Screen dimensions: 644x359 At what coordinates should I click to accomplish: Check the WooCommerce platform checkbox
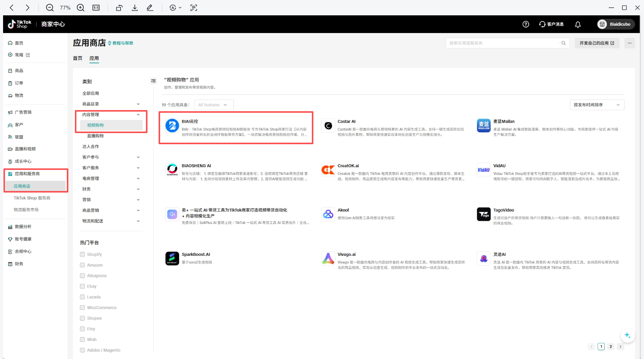pyautogui.click(x=82, y=308)
